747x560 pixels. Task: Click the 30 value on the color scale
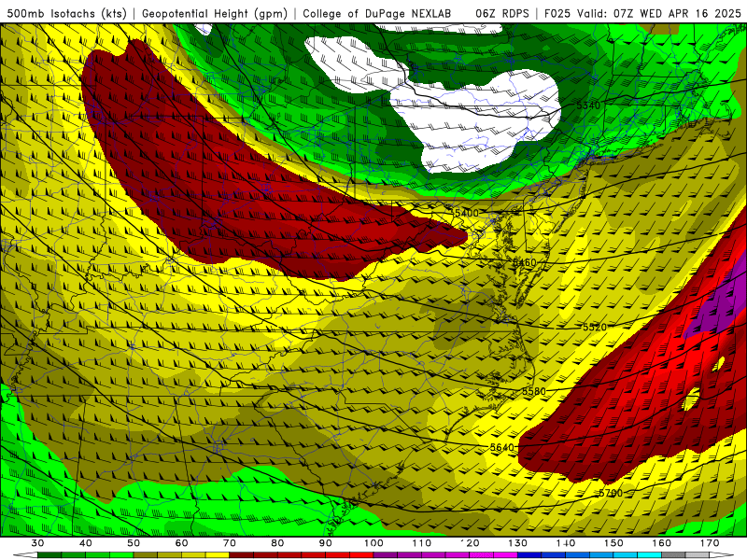pos(37,543)
